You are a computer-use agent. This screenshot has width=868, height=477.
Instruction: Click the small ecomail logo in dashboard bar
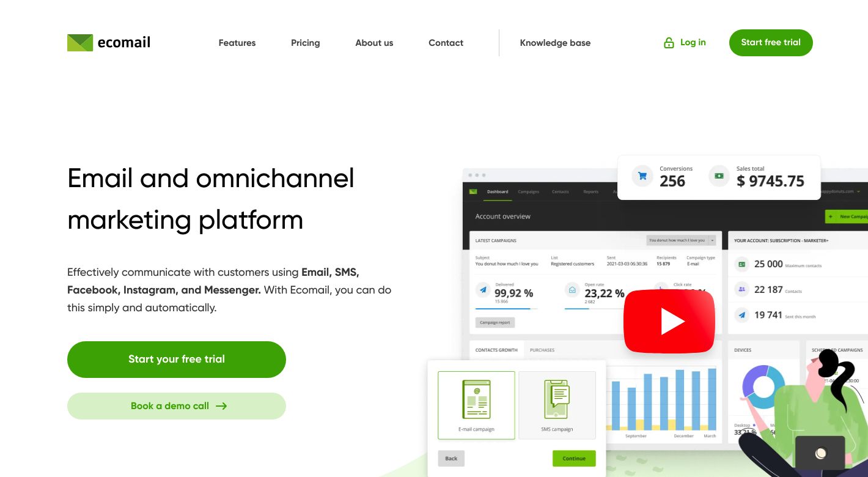click(473, 191)
